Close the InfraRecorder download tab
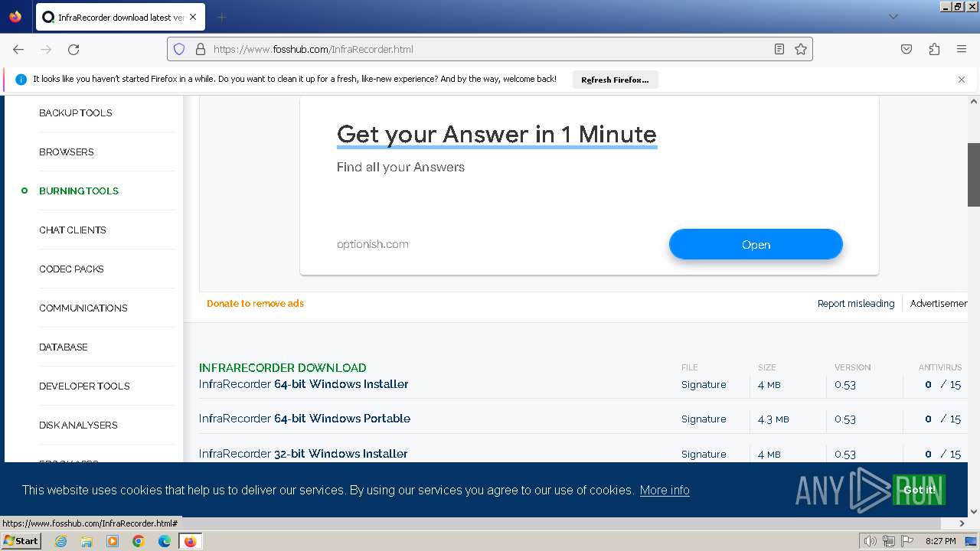The image size is (980, 551). (x=193, y=17)
